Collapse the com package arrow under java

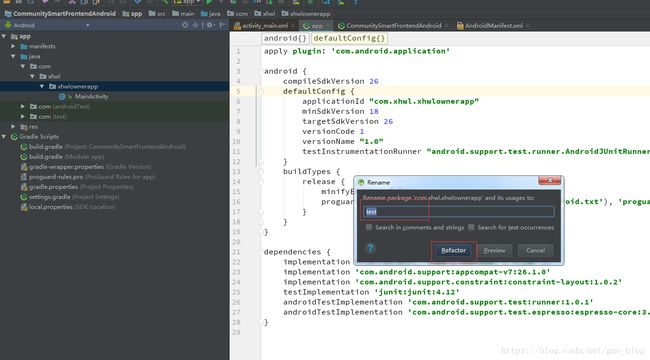23,66
